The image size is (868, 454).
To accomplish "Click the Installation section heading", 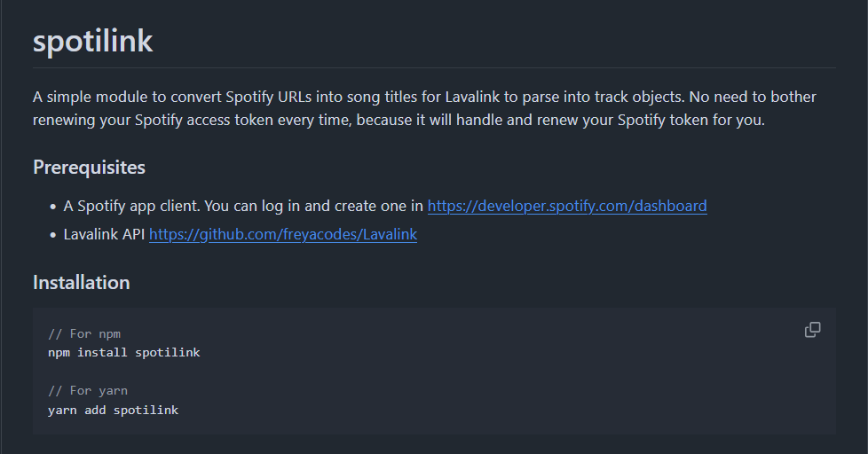I will (x=82, y=283).
